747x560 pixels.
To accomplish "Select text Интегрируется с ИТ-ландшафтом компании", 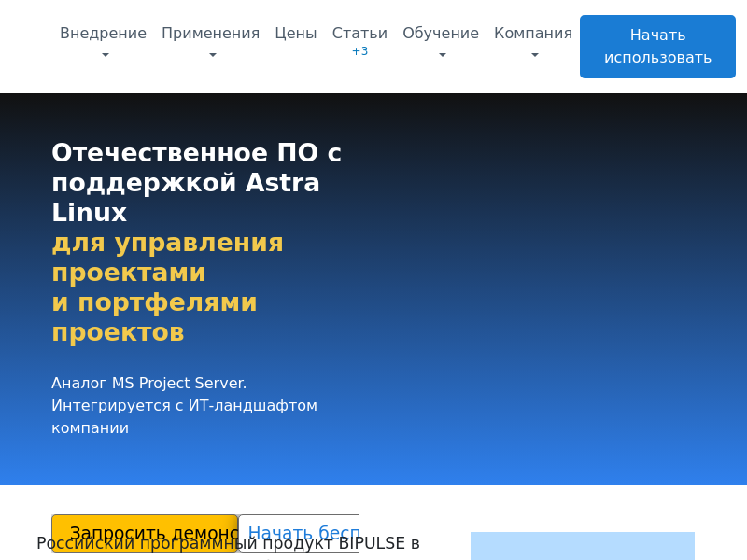I will click(184, 416).
